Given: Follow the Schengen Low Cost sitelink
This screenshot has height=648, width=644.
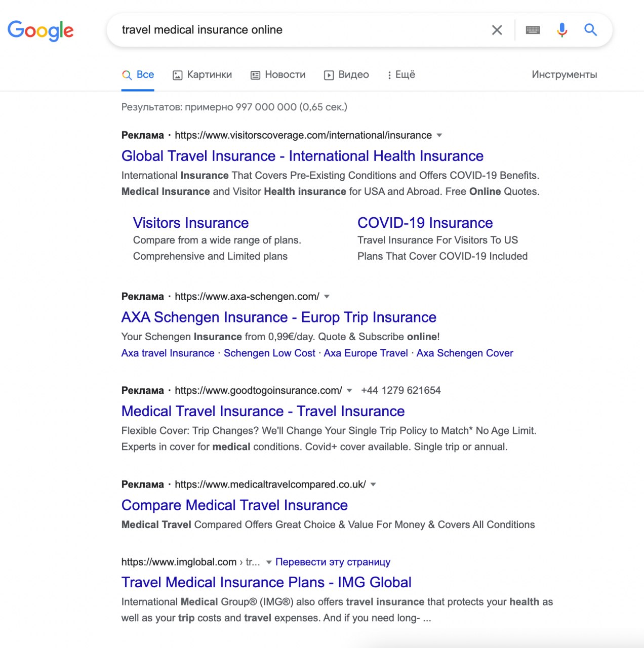Looking at the screenshot, I should (269, 353).
